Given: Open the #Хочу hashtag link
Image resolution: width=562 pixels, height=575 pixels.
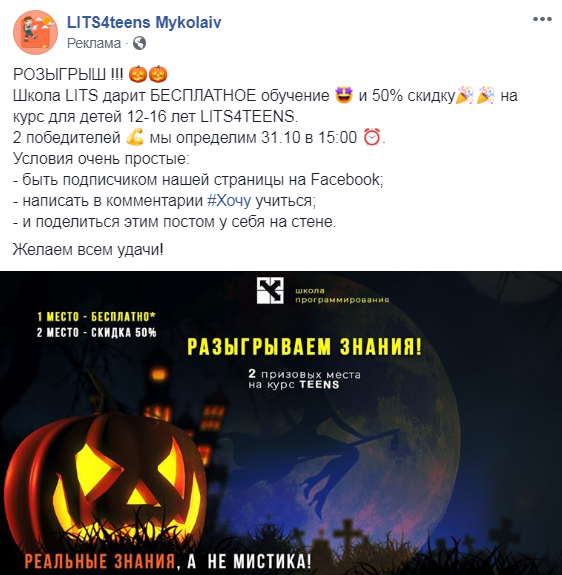Looking at the screenshot, I should click(229, 201).
